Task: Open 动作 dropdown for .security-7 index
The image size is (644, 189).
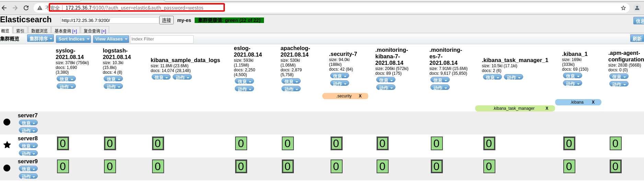Action: [x=340, y=83]
